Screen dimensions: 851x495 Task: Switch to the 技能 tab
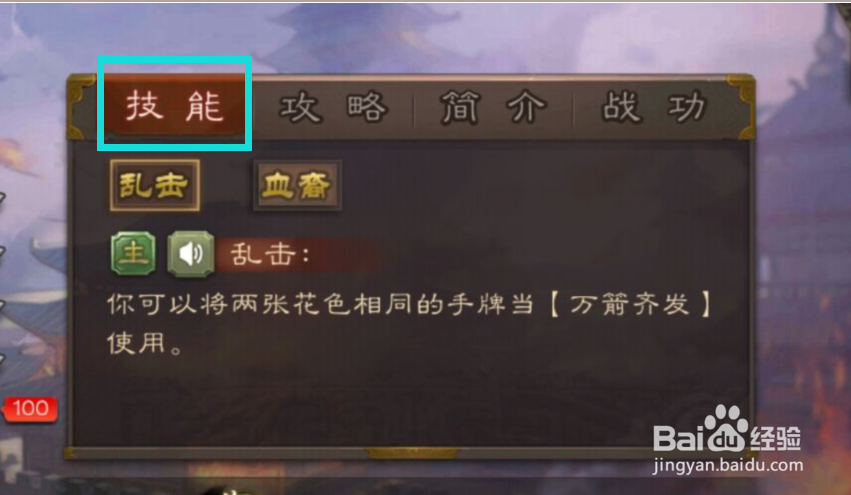click(175, 106)
